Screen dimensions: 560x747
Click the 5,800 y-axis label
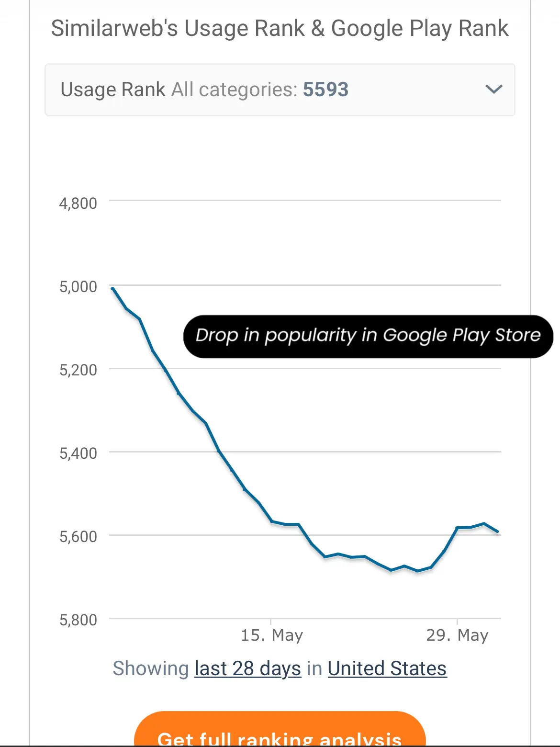[x=78, y=620]
